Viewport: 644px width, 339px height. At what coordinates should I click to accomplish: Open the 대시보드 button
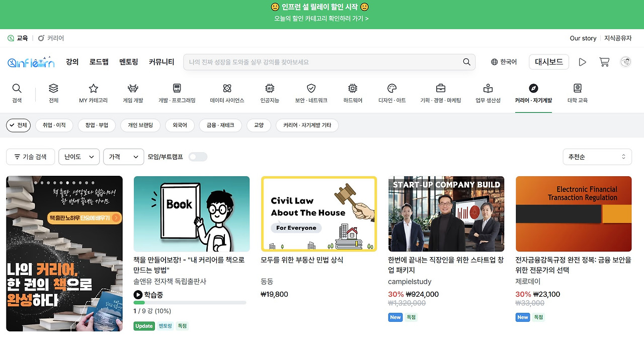(548, 61)
